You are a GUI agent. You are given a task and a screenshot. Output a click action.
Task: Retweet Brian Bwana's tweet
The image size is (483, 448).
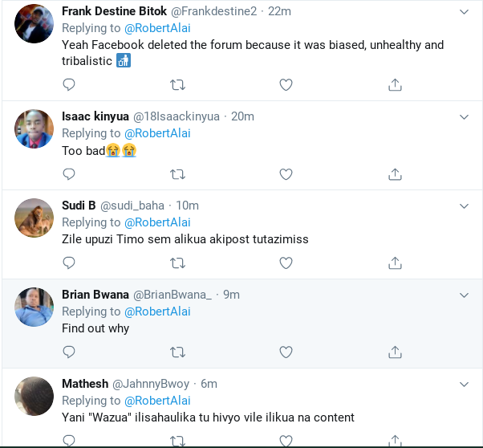pyautogui.click(x=178, y=352)
